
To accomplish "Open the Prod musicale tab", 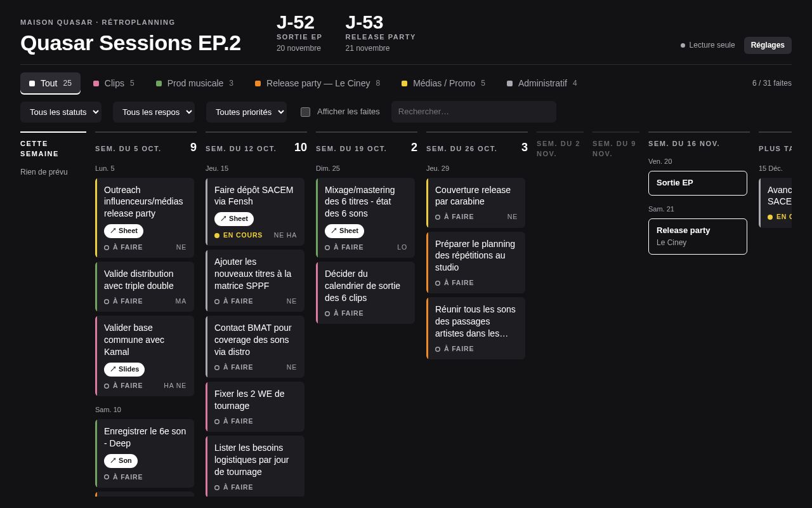I will (x=195, y=83).
